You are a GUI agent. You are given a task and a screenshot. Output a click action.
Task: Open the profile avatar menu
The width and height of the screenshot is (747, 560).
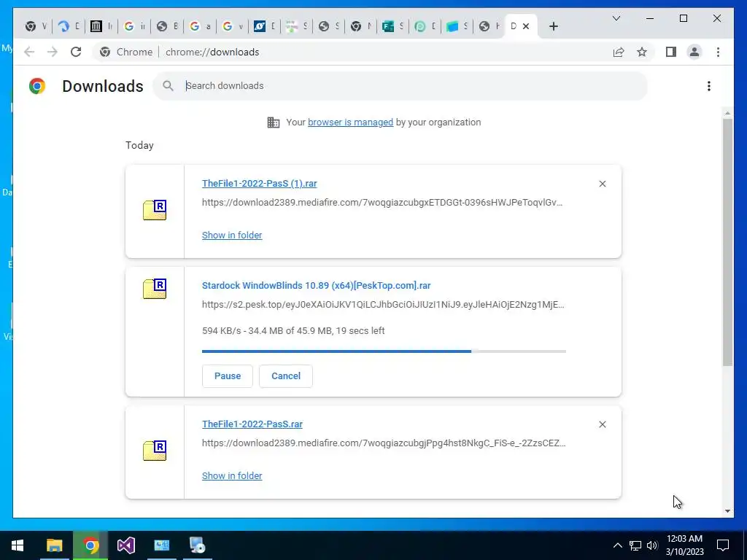[x=694, y=52]
